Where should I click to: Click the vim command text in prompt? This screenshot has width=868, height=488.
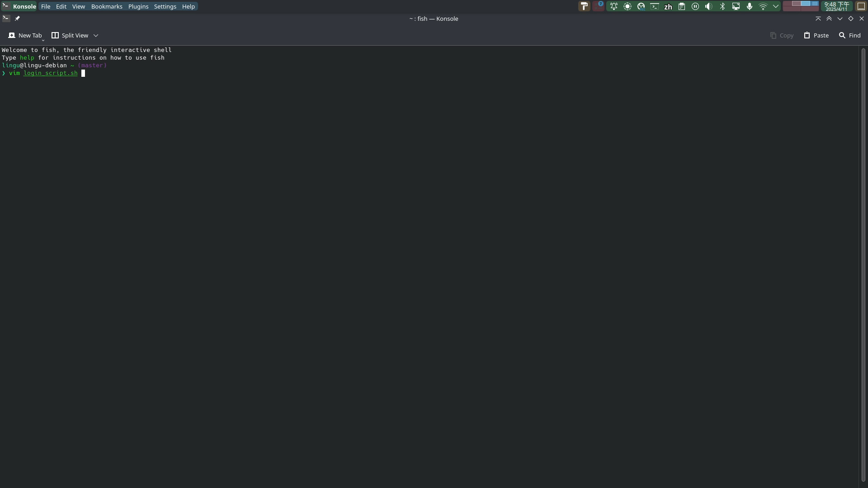[x=14, y=73]
